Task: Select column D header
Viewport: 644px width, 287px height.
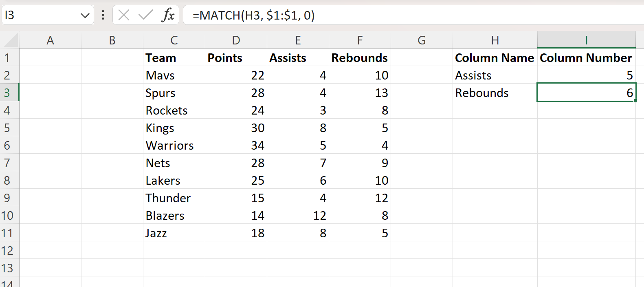Action: [236, 40]
